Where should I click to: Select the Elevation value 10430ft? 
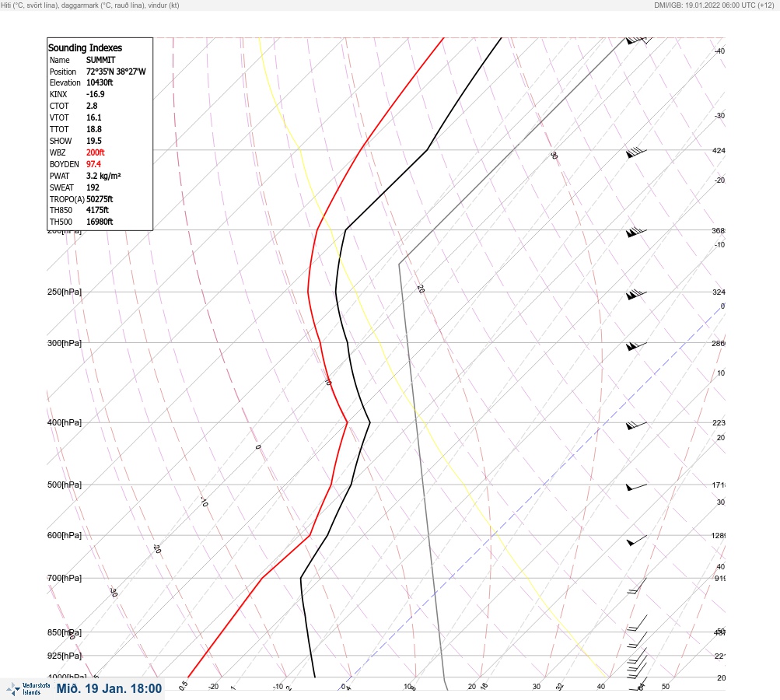click(x=100, y=82)
